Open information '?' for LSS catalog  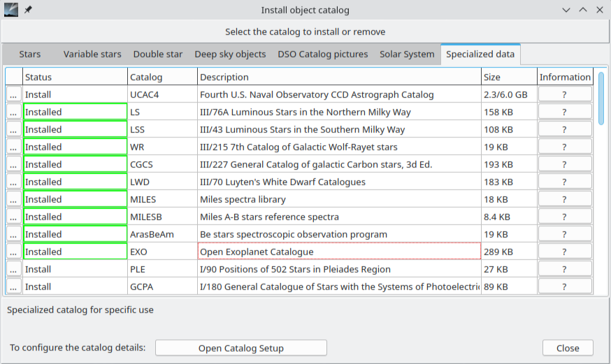[x=565, y=130]
